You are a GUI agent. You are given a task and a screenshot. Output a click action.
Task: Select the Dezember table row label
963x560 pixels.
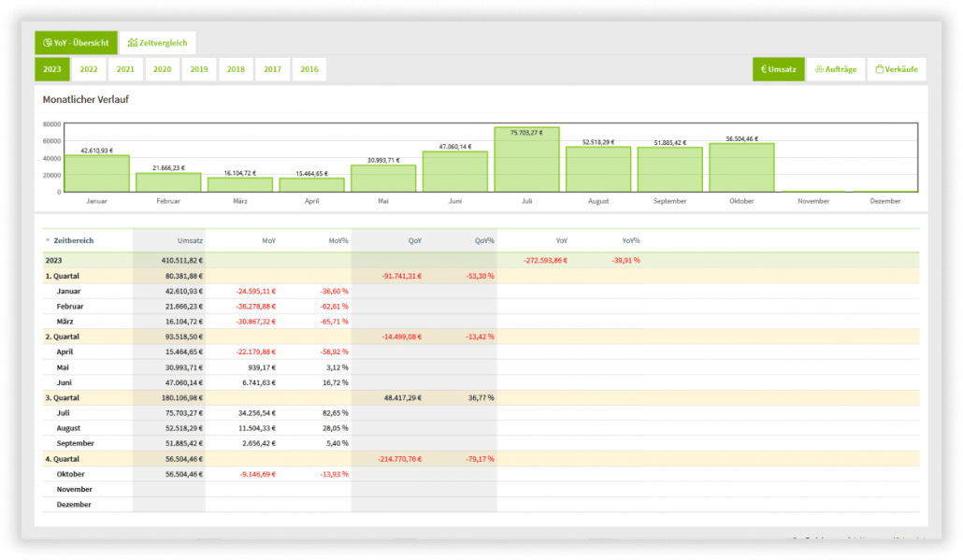point(74,505)
